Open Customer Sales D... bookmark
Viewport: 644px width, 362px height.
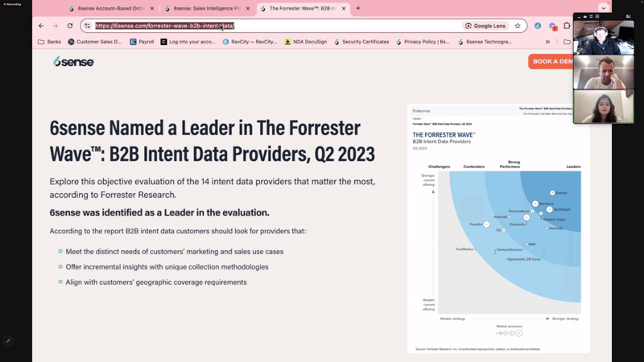[95, 42]
